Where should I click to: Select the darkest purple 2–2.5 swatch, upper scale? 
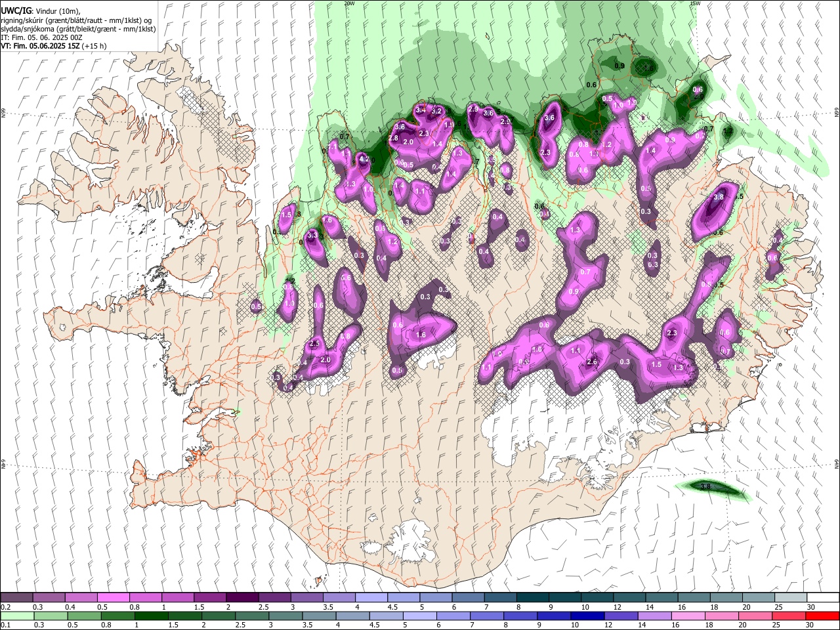[242, 598]
